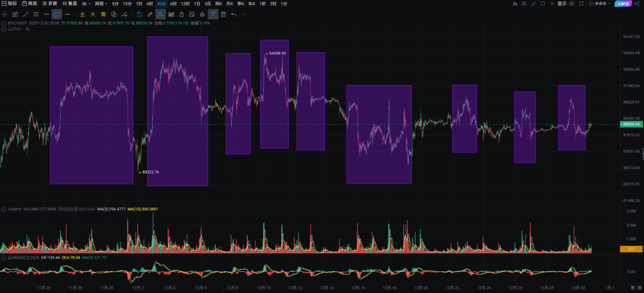
Task: Select the 周K weekly timeframe
Action: (219, 4)
